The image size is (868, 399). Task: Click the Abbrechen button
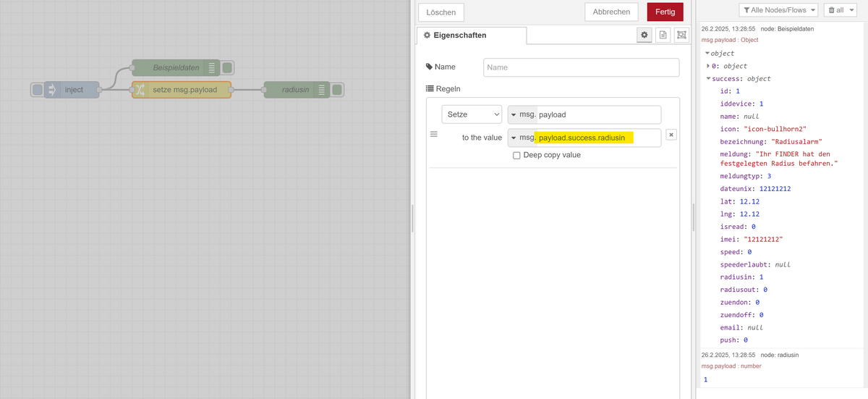point(612,12)
